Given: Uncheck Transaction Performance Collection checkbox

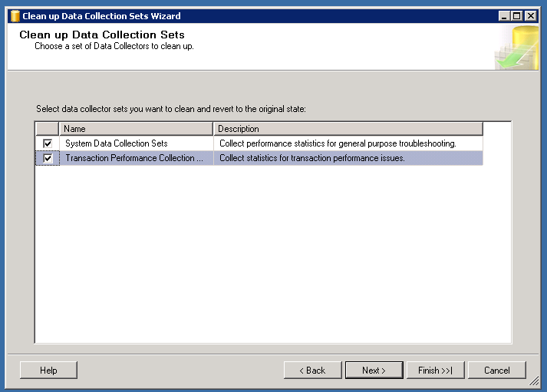Looking at the screenshot, I should [48, 159].
